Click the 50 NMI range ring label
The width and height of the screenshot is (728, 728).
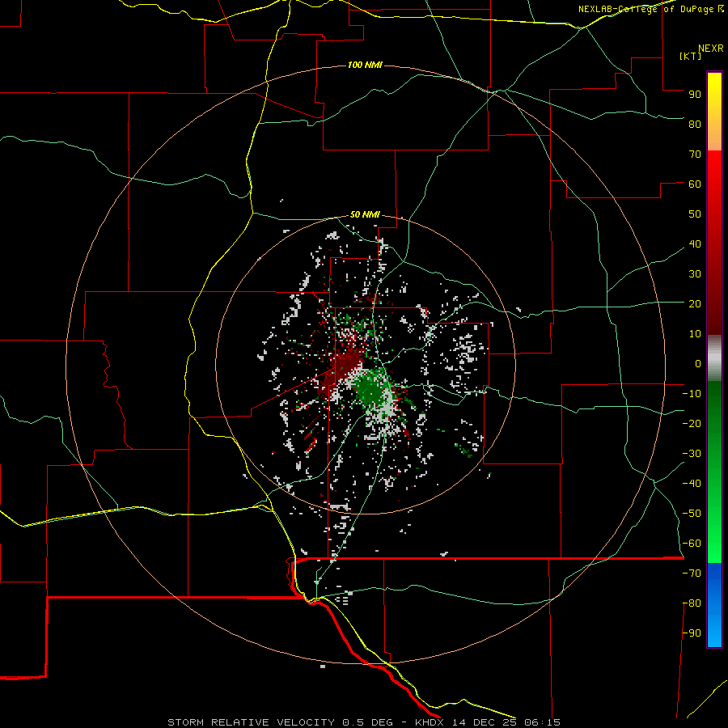click(365, 214)
